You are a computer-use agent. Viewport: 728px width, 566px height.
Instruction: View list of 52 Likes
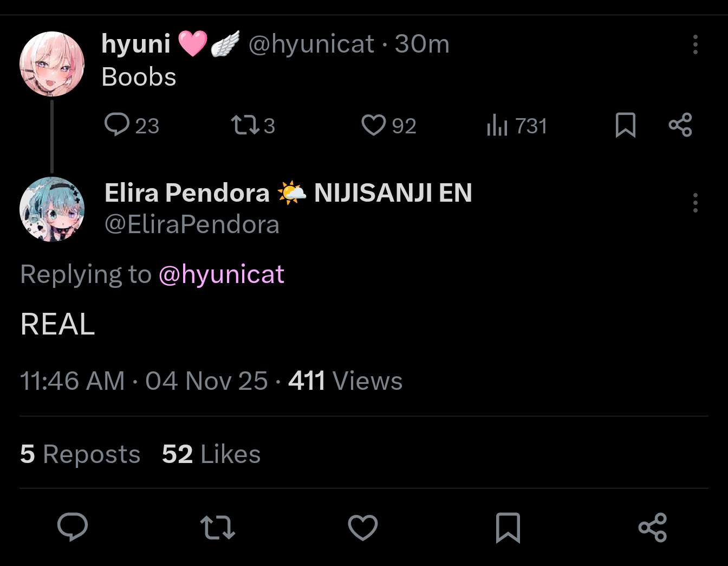click(211, 454)
